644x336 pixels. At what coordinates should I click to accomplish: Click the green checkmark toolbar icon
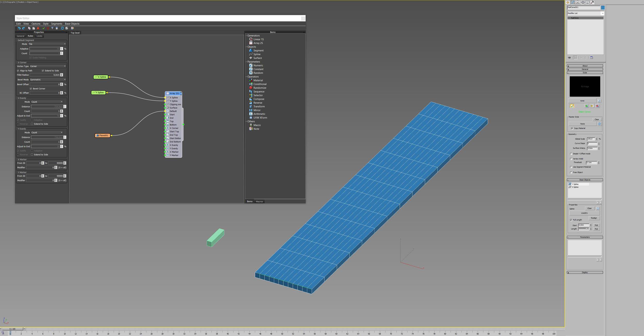44,28
